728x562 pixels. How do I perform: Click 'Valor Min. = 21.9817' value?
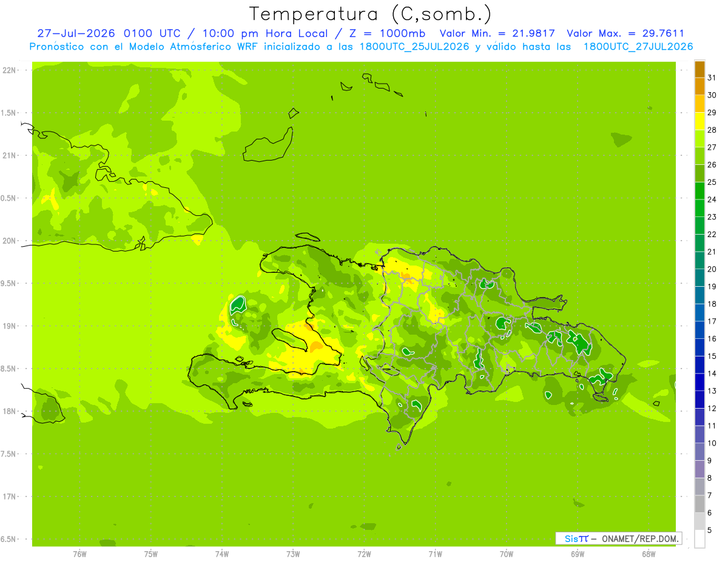[497, 33]
